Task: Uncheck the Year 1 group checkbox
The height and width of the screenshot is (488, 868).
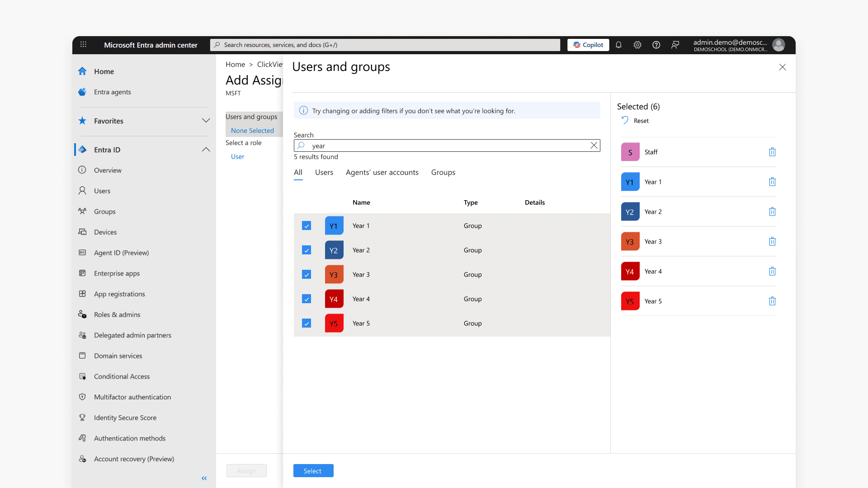Action: click(x=307, y=225)
